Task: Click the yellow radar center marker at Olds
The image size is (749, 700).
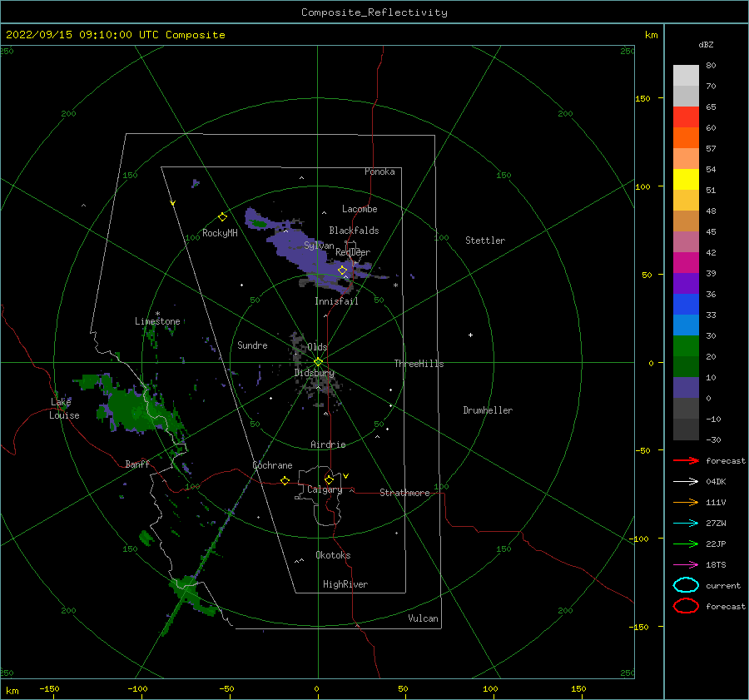Action: coord(318,362)
